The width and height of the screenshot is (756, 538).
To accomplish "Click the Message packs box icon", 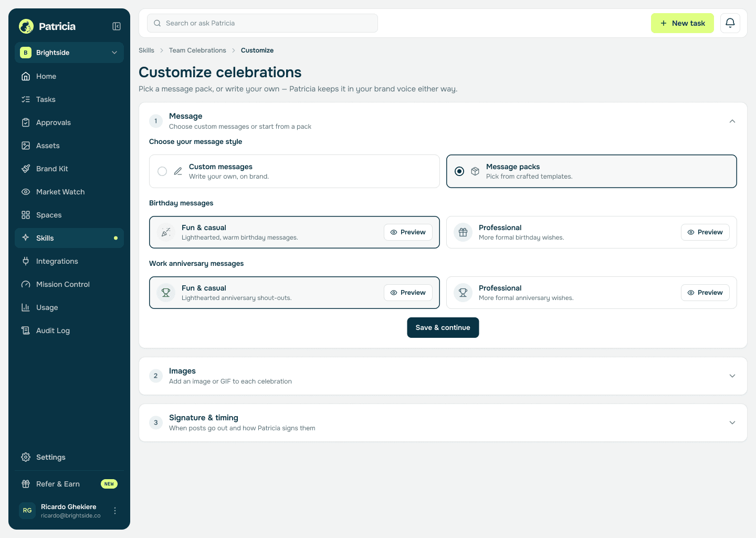I will [x=475, y=171].
